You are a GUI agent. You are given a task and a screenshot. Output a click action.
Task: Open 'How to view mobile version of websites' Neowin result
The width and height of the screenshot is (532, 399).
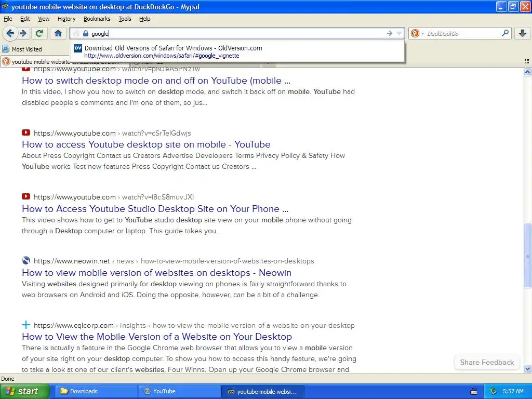(x=156, y=272)
